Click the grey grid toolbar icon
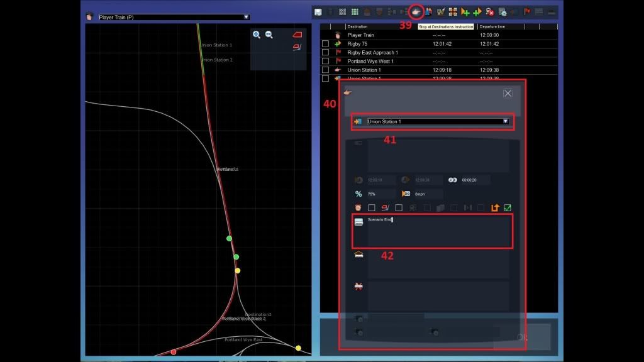644x362 pixels. click(343, 12)
